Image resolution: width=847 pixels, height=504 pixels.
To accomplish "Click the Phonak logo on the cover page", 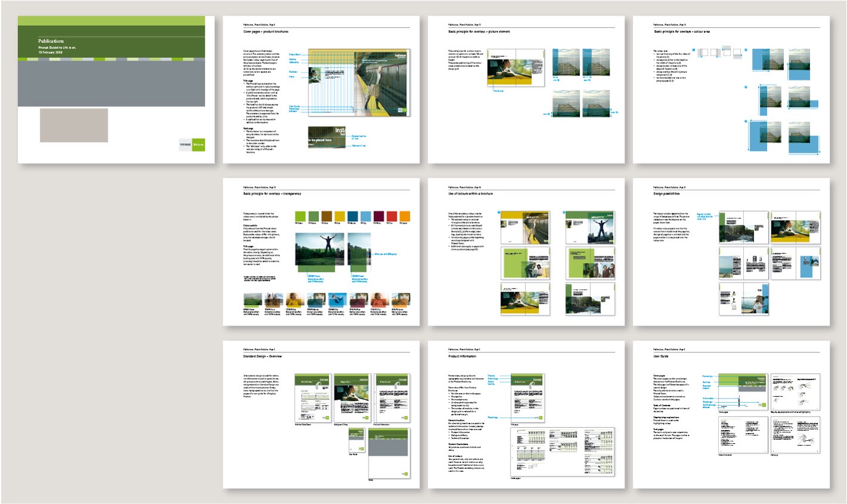I will (x=192, y=145).
